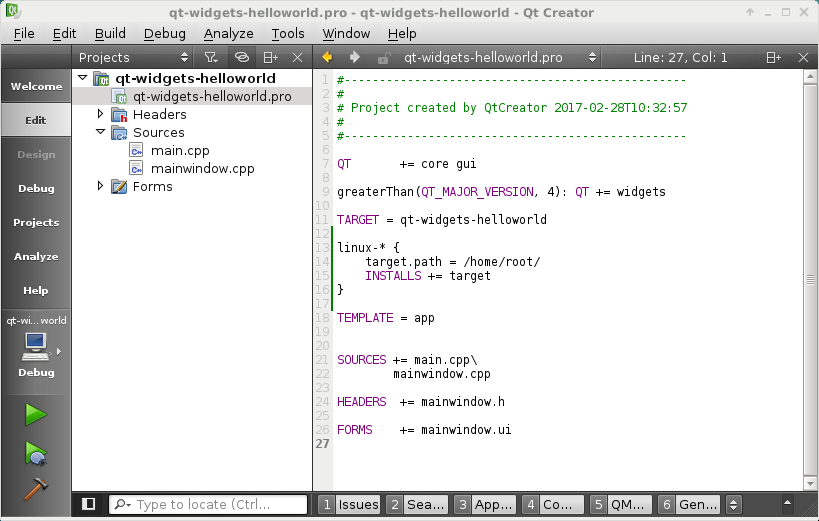Open the Issues output pane
This screenshot has width=819, height=521.
click(349, 504)
